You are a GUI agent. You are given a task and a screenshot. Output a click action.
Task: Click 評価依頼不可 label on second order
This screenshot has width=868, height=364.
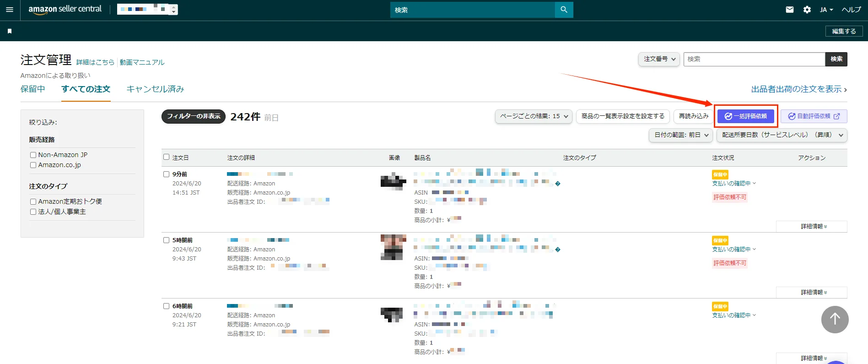tap(729, 263)
